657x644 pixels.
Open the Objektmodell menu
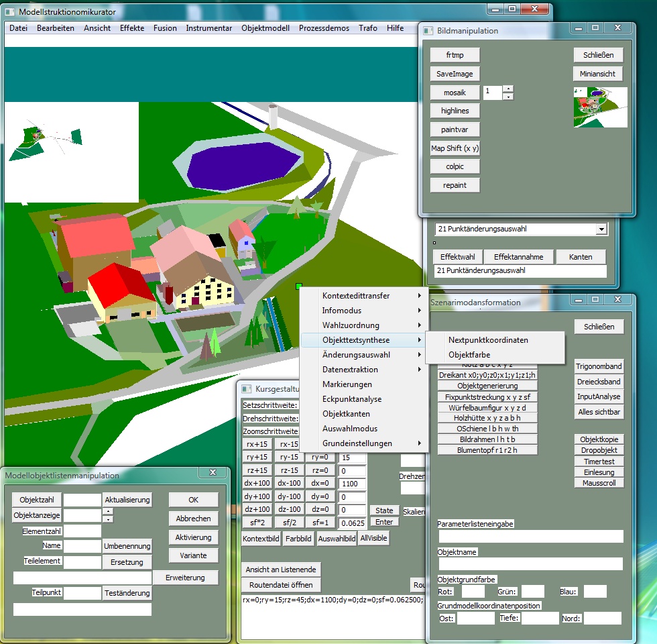click(265, 28)
